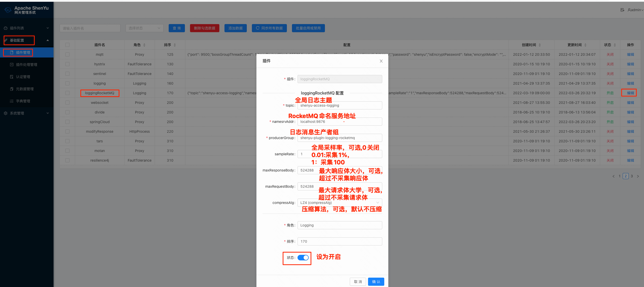Go to next page arrow in pagination
Image resolution: width=644 pixels, height=287 pixels.
[638, 176]
